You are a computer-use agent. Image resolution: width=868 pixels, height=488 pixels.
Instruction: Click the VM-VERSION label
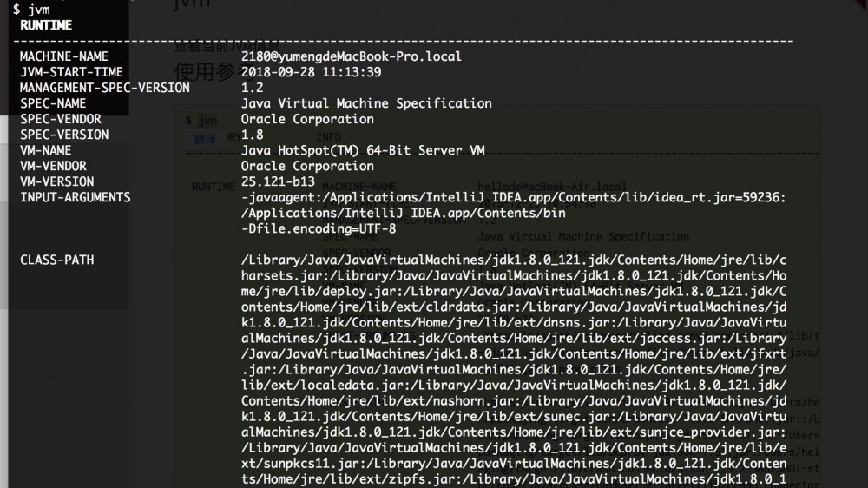56,181
